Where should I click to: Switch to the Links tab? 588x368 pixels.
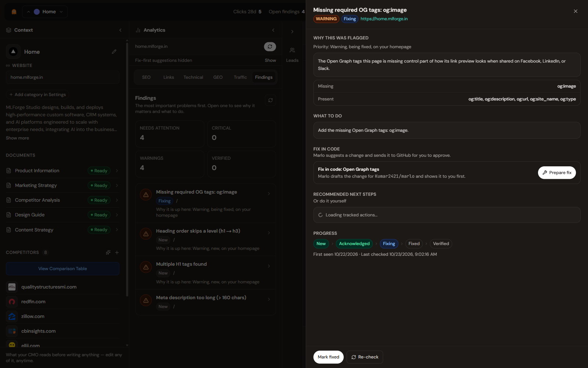pyautogui.click(x=169, y=77)
